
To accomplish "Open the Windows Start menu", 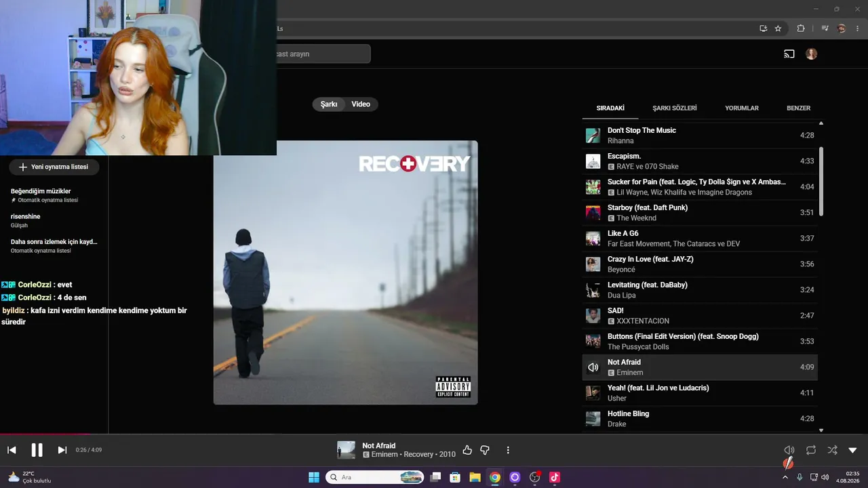I will (x=314, y=477).
